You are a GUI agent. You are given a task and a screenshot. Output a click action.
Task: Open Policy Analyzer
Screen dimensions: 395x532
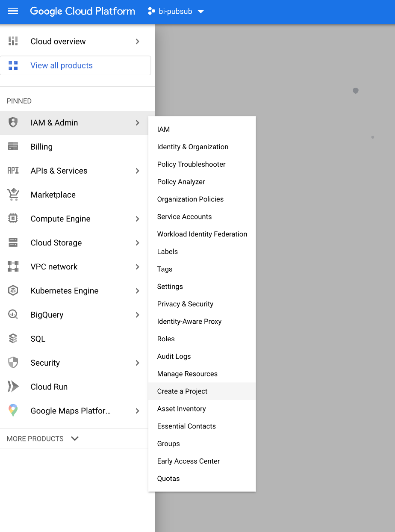tap(202, 182)
